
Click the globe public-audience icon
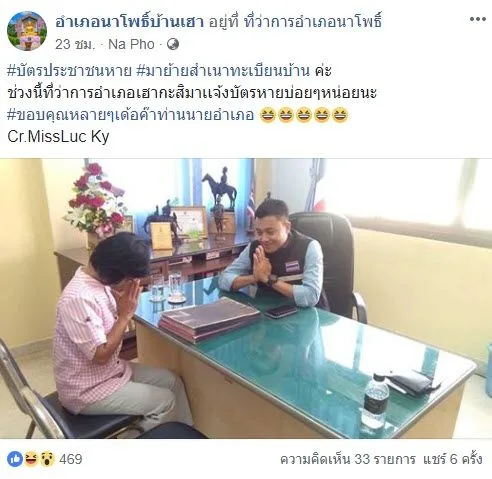pyautogui.click(x=173, y=44)
